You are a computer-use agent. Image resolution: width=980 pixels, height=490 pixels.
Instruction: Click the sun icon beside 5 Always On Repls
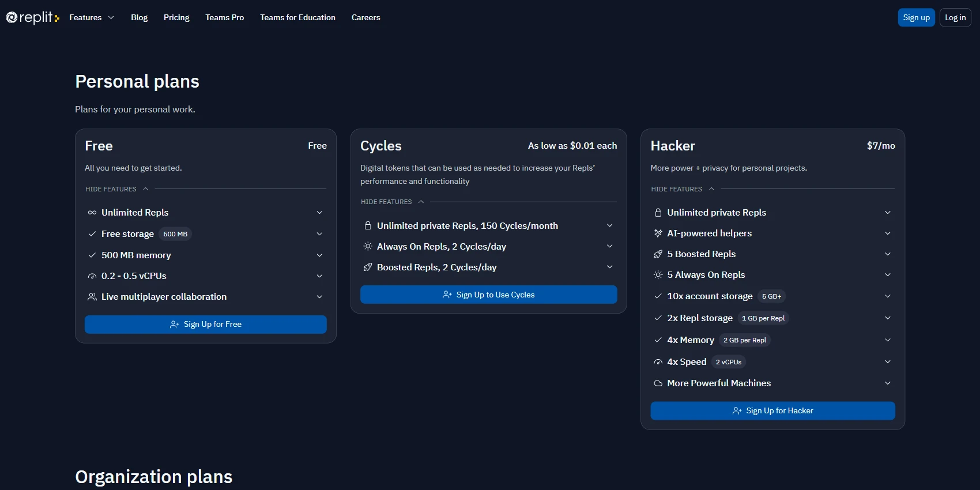pyautogui.click(x=658, y=275)
